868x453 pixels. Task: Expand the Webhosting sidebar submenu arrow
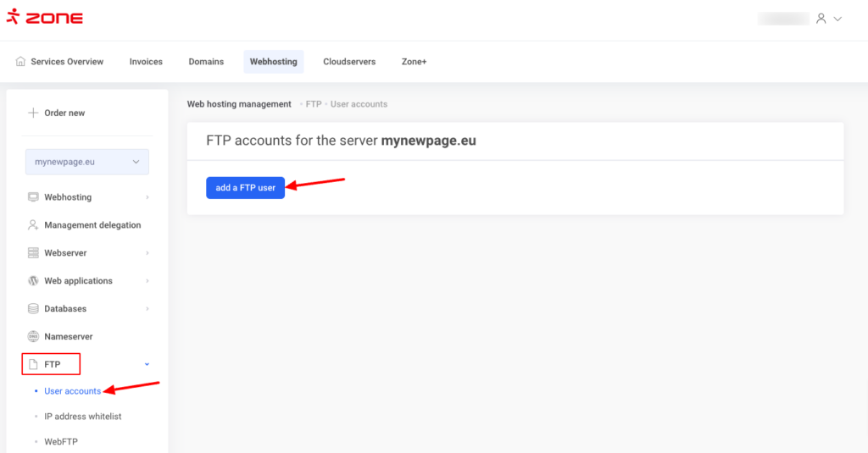[x=147, y=197]
